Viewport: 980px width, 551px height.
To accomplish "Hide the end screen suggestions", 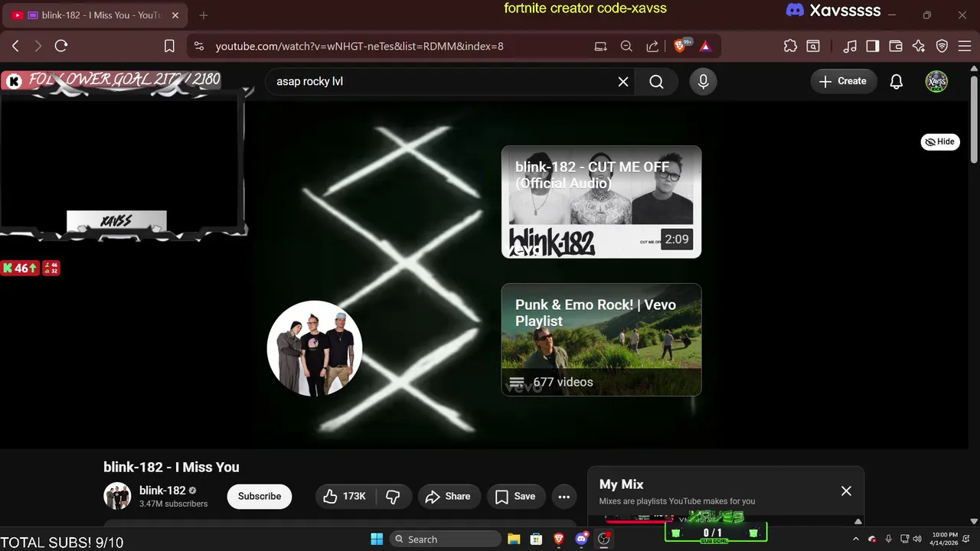I will pyautogui.click(x=940, y=142).
